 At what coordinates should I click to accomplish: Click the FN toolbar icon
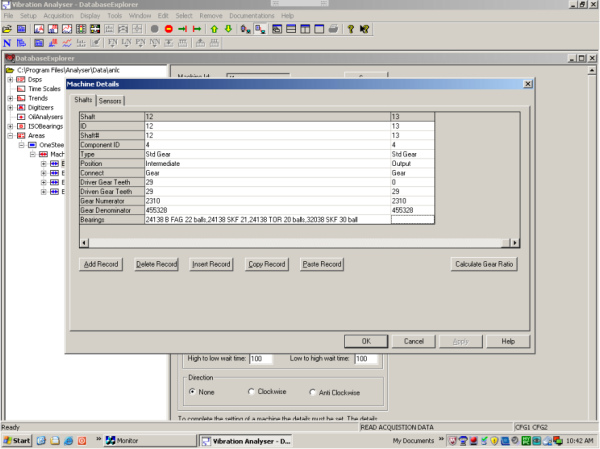point(112,43)
